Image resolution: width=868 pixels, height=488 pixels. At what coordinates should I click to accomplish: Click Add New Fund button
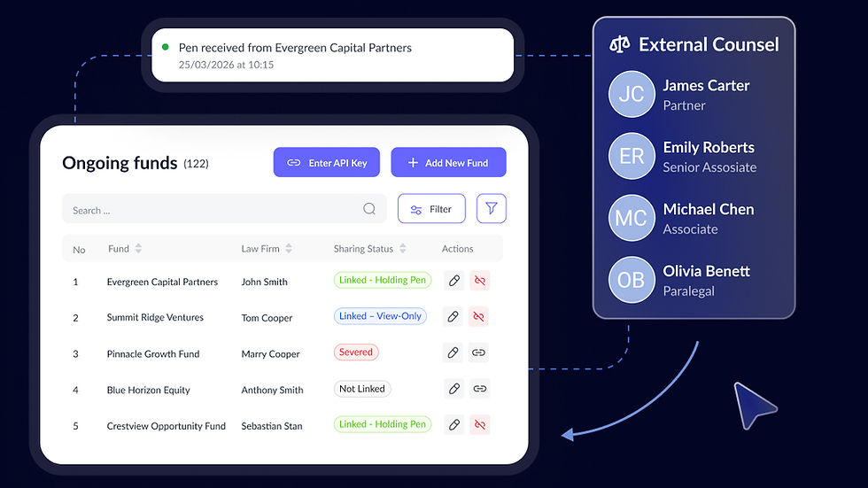pyautogui.click(x=448, y=162)
